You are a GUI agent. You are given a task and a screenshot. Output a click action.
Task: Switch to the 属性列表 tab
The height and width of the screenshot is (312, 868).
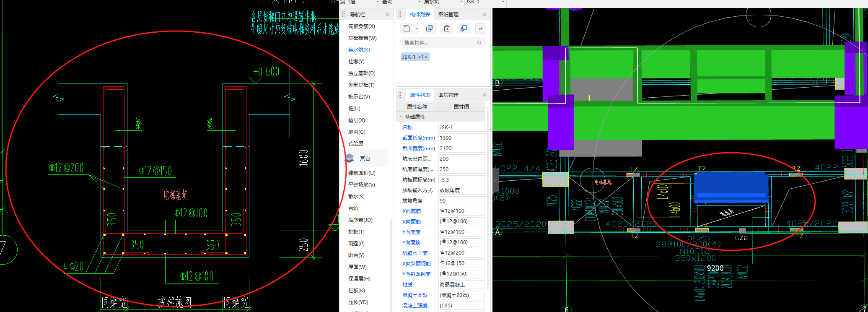pos(420,95)
